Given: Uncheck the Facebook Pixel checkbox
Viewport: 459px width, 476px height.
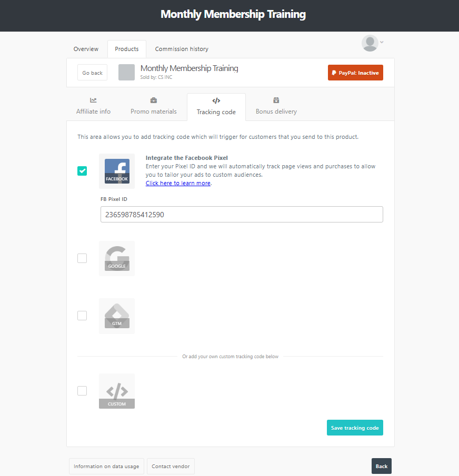Looking at the screenshot, I should point(82,171).
